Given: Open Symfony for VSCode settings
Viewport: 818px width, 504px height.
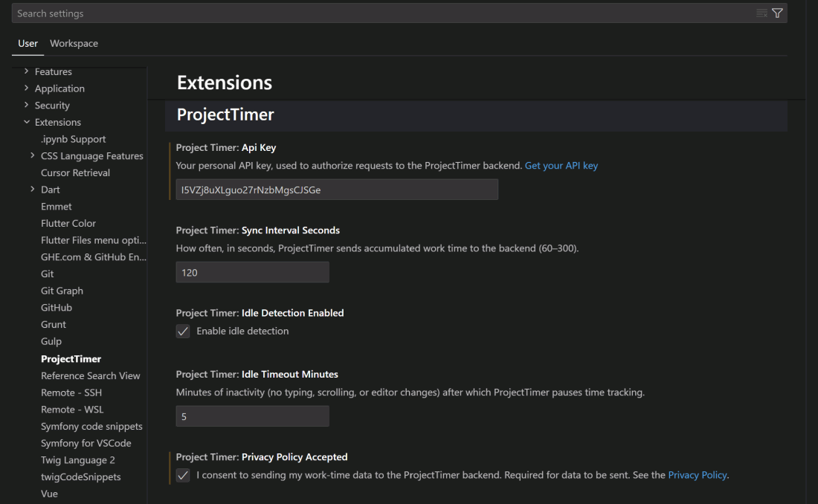Looking at the screenshot, I should click(x=86, y=443).
